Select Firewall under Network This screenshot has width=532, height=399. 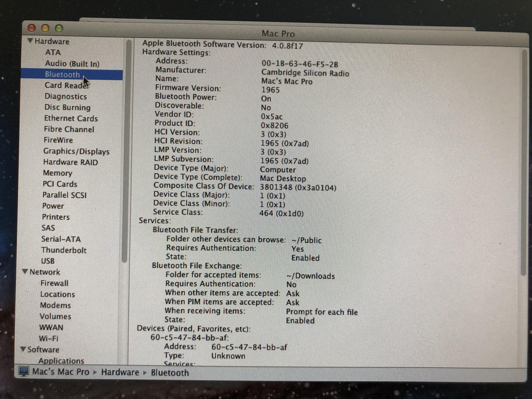54,283
